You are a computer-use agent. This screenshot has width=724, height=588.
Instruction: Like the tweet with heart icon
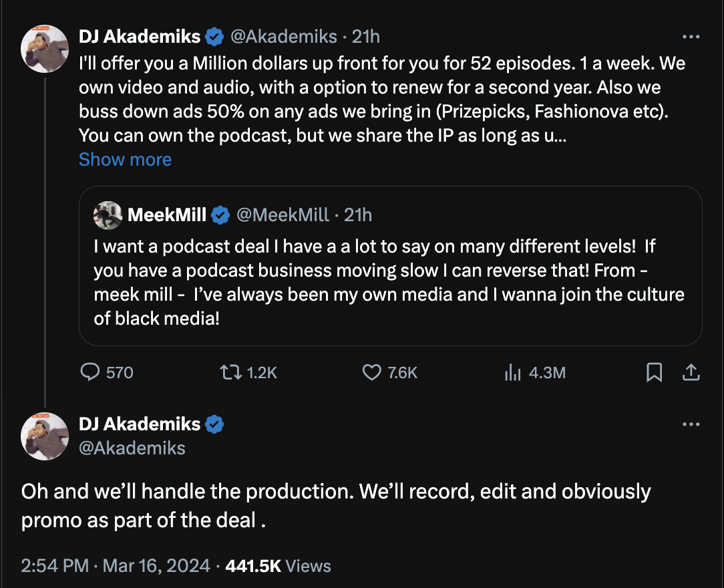click(x=371, y=372)
